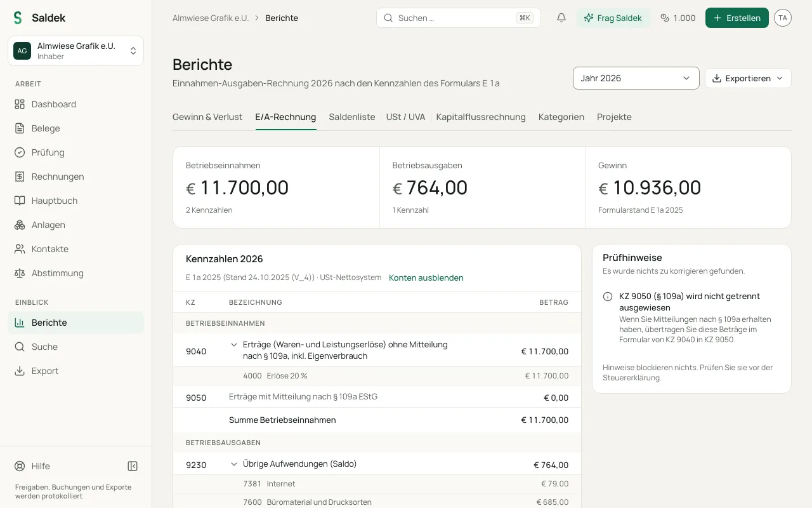Switch to Saldenliste tab

(352, 117)
